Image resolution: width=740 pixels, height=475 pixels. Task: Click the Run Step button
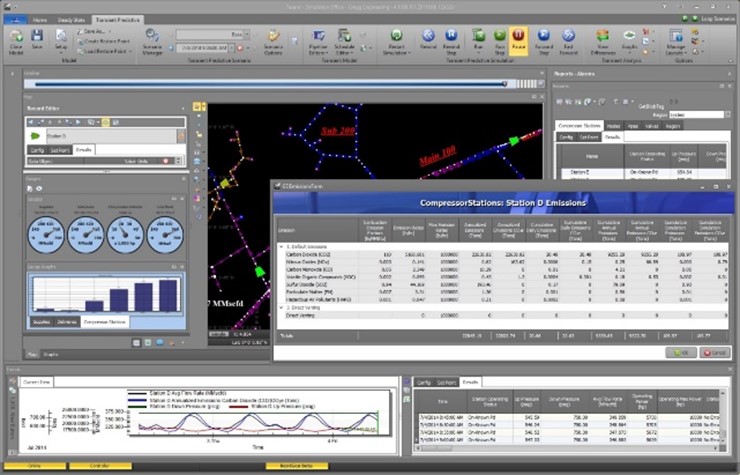[499, 42]
